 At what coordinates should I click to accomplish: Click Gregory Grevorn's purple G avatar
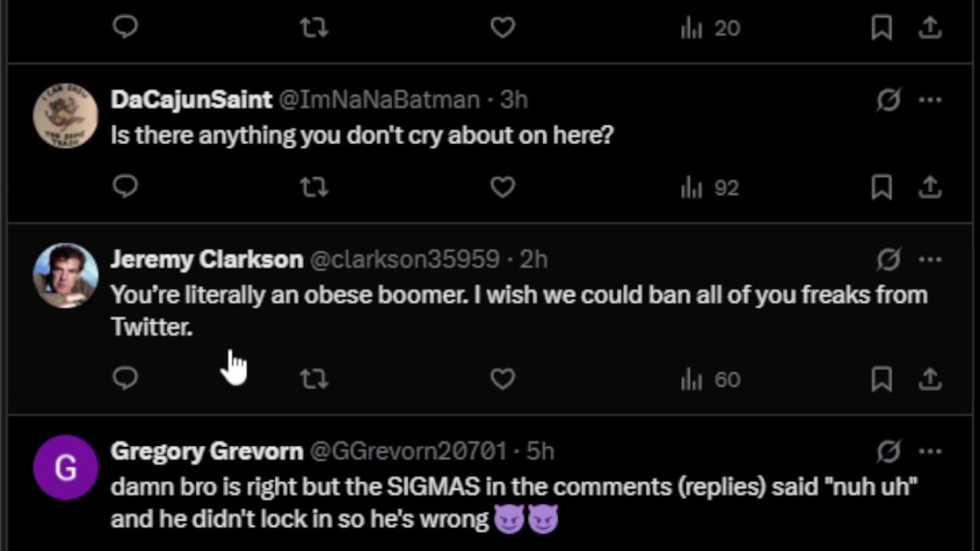click(66, 467)
